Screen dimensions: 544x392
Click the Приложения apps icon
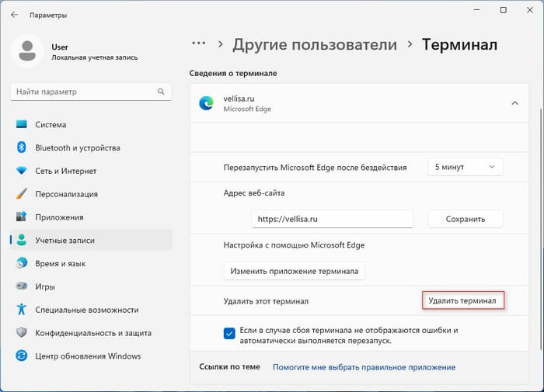pos(22,217)
